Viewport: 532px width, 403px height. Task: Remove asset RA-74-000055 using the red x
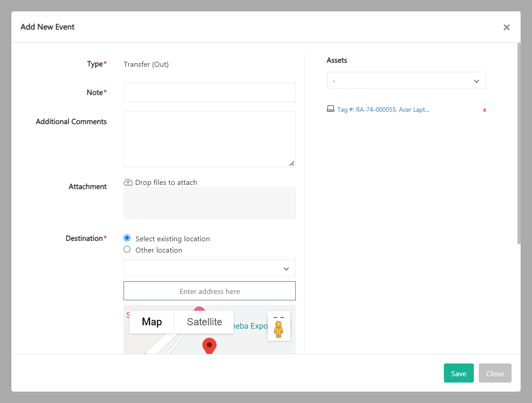[484, 110]
